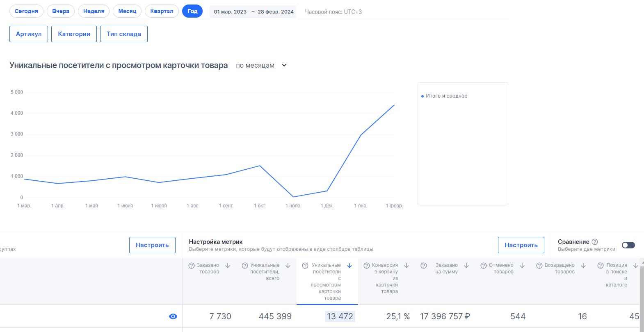Open help for Конверсия в корзину column

click(367, 266)
